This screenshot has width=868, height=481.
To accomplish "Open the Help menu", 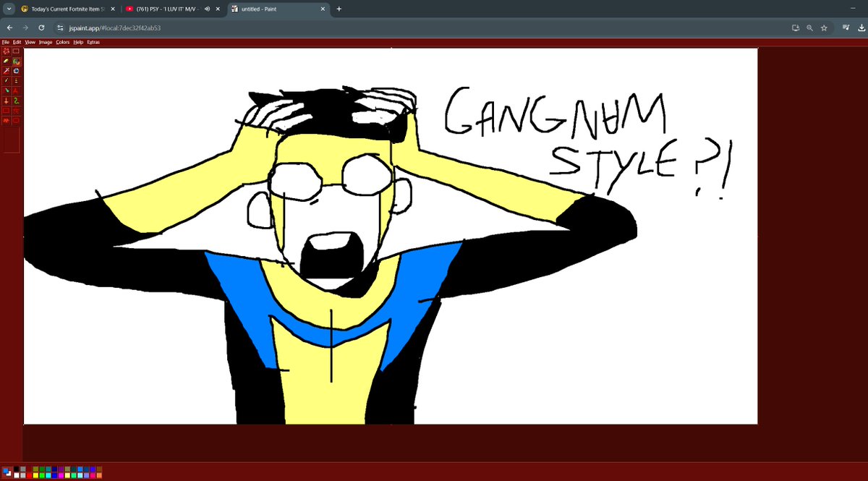I will [78, 42].
